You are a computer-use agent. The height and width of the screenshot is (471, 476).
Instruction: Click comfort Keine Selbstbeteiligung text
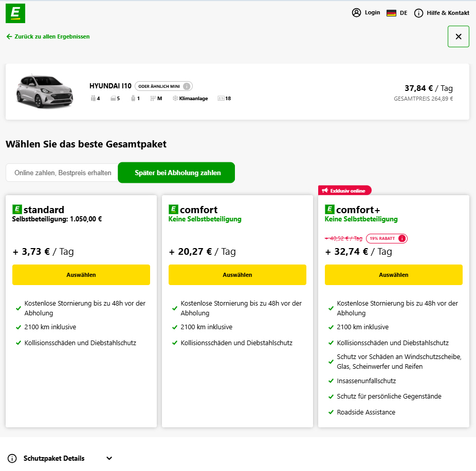click(205, 219)
